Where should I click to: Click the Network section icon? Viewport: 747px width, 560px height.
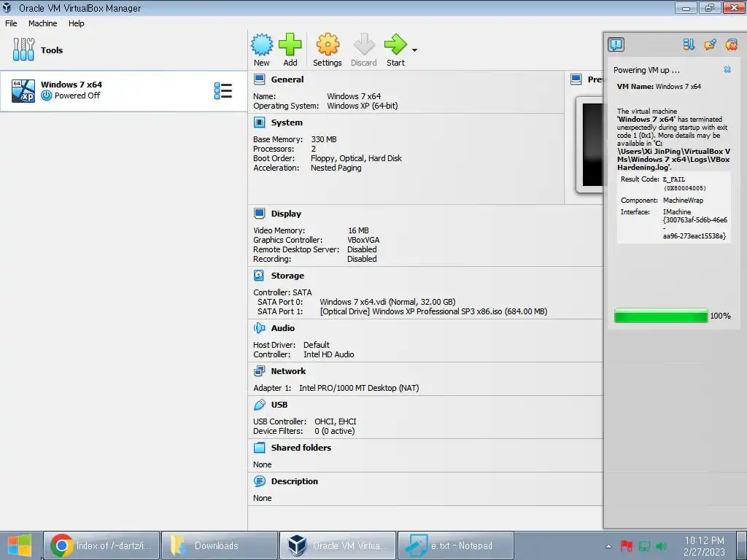pos(259,371)
